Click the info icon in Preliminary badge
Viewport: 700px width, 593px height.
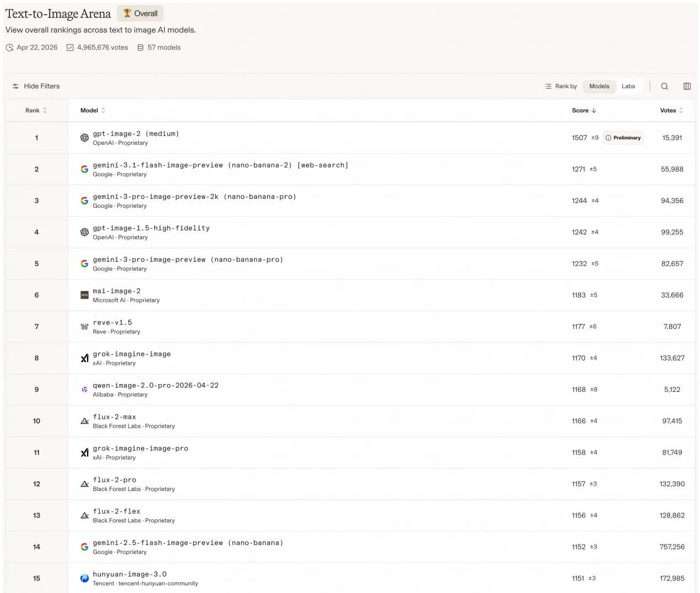pyautogui.click(x=609, y=138)
